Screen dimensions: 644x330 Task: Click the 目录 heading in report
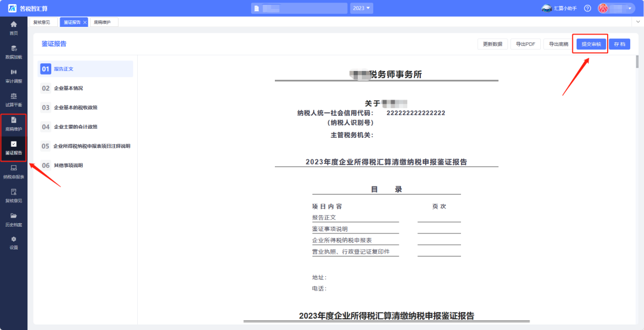(386, 189)
